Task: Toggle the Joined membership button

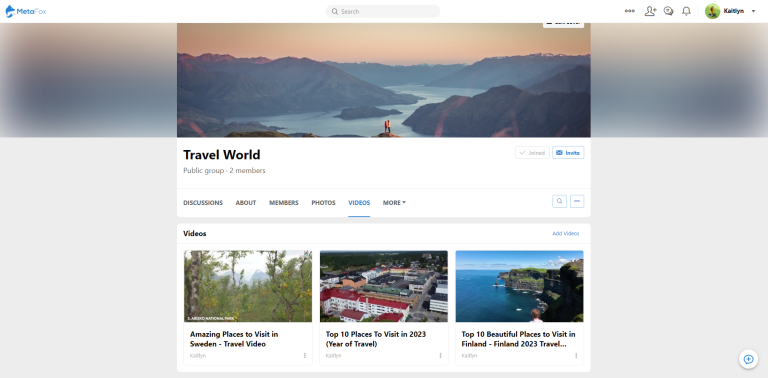Action: [532, 153]
